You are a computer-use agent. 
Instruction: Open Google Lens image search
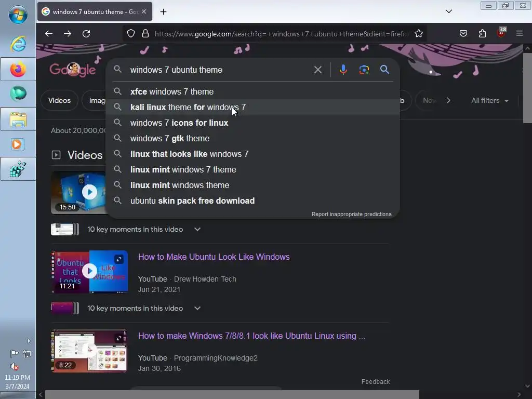point(364,70)
